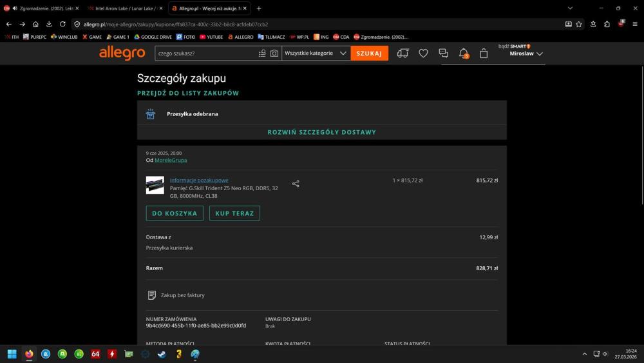Click the camera image search icon

274,54
